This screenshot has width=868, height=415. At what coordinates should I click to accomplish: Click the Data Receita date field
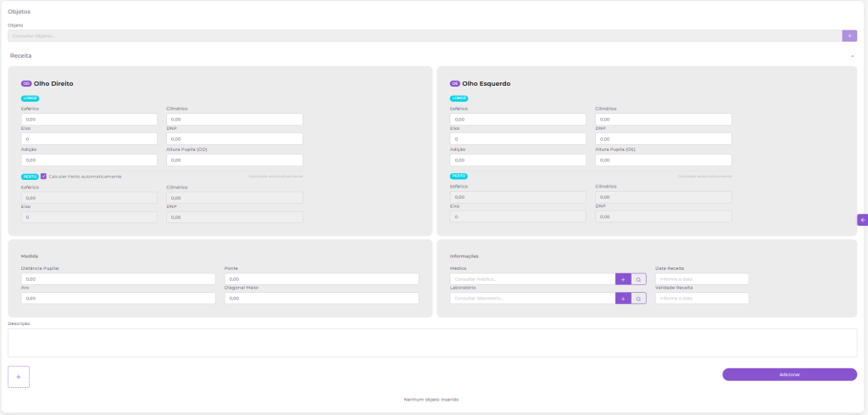[701, 278]
